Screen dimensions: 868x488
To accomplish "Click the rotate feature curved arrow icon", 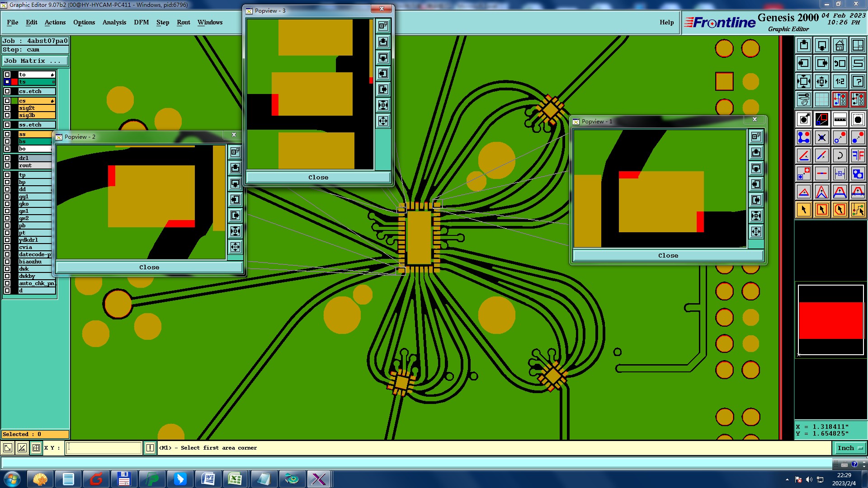I will (840, 155).
